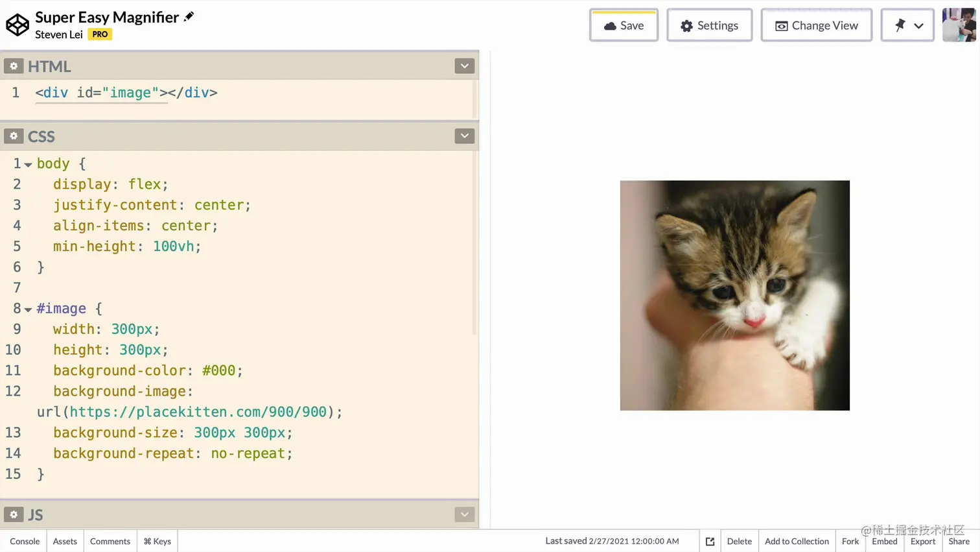Viewport: 980px width, 552px height.
Task: Edit pen title with pencil icon
Action: (189, 16)
